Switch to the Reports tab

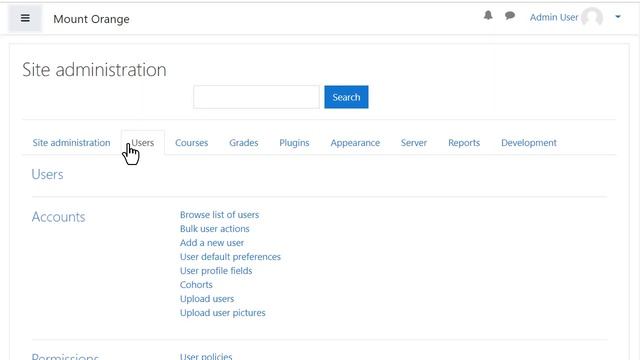click(464, 142)
